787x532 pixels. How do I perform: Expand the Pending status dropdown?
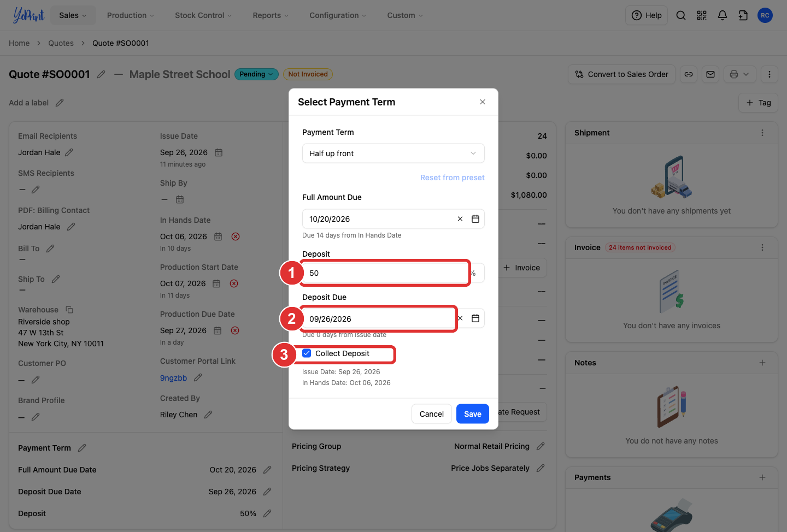(256, 74)
